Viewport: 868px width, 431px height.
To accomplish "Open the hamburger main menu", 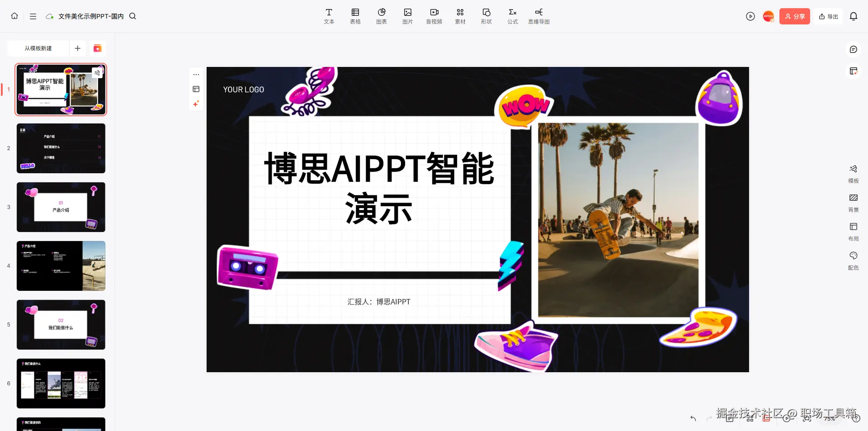I will pos(33,16).
